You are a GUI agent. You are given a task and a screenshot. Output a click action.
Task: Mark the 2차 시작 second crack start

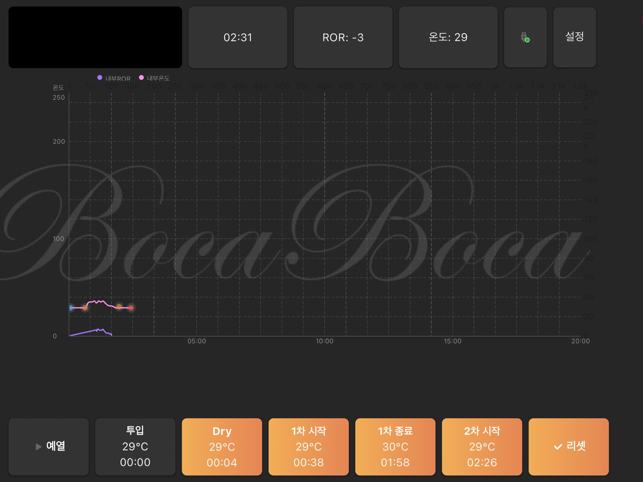[x=482, y=446]
